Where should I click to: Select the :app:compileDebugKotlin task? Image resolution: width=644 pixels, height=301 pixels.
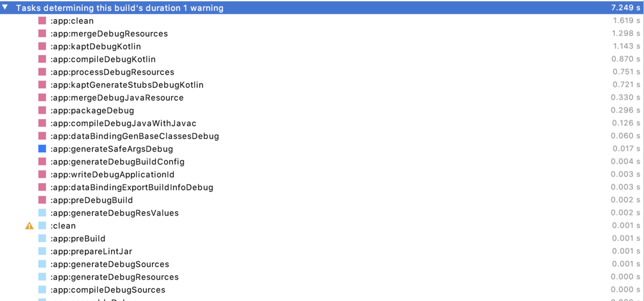point(322,59)
